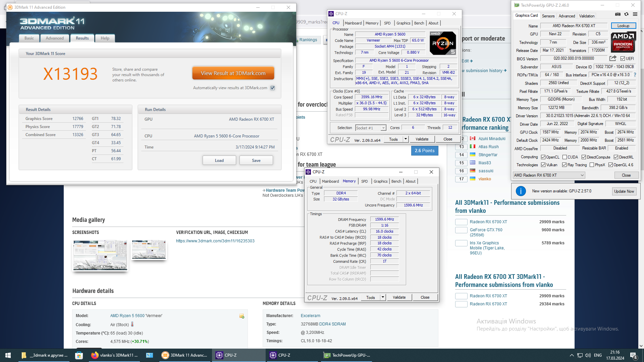Viewport: 644px width, 362px height.
Task: Click the pinned app icon before 3DMark on taskbar
Action: 150,355
